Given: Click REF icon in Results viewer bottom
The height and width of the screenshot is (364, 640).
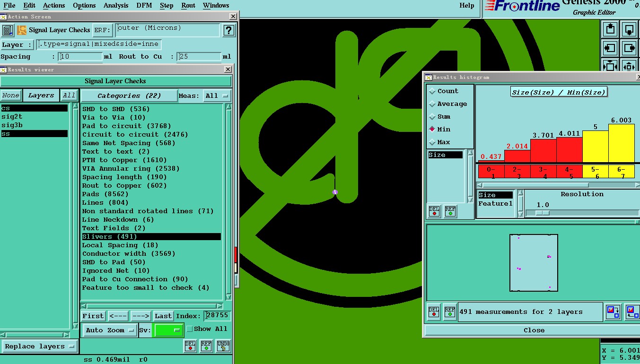Looking at the screenshot, I should point(206,346).
